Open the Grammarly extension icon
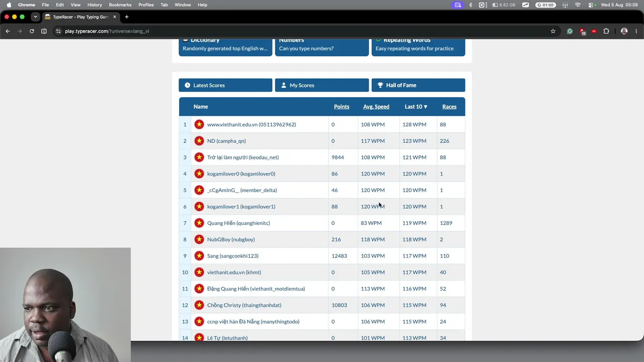 [x=570, y=31]
